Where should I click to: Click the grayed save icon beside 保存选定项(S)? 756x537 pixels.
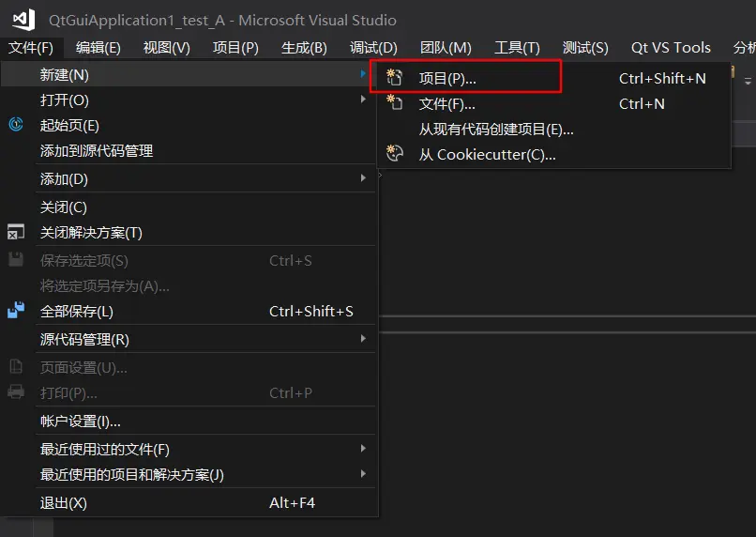click(16, 259)
